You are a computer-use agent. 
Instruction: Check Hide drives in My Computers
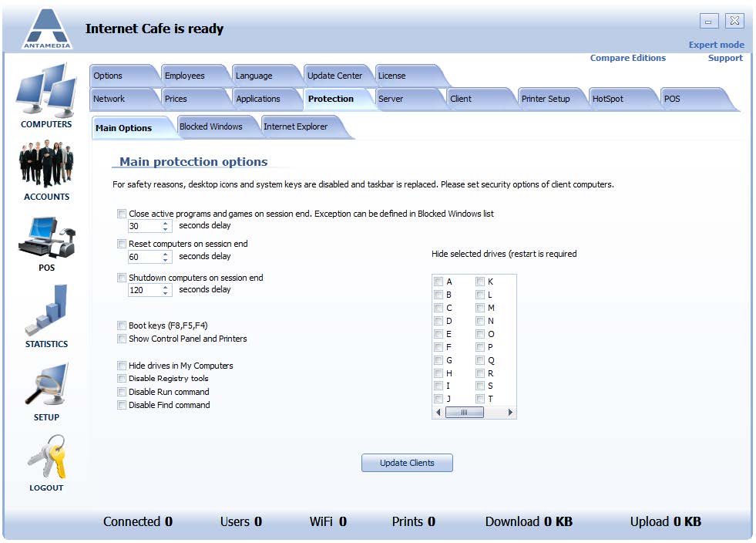[x=122, y=366]
